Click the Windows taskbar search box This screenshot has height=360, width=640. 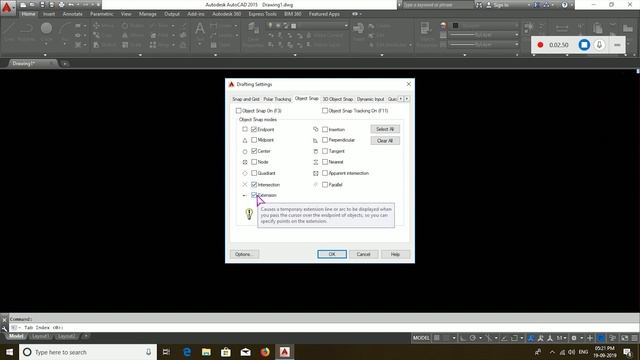pos(88,352)
